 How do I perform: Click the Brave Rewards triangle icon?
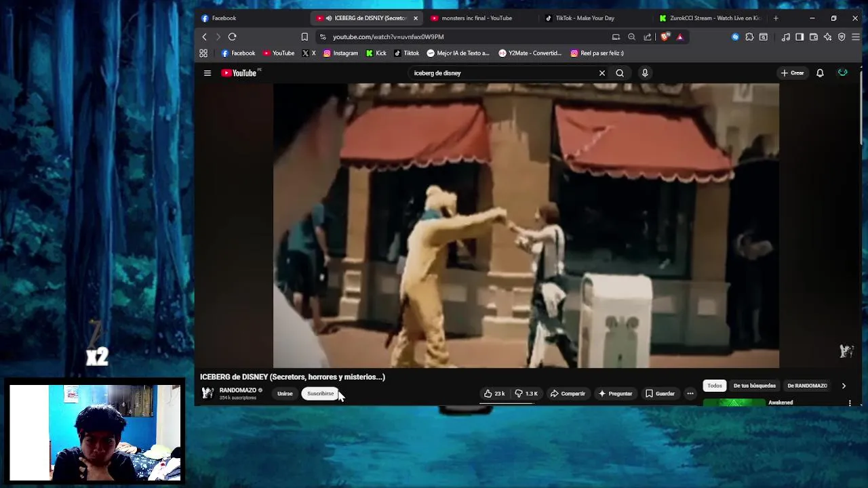[x=680, y=37]
